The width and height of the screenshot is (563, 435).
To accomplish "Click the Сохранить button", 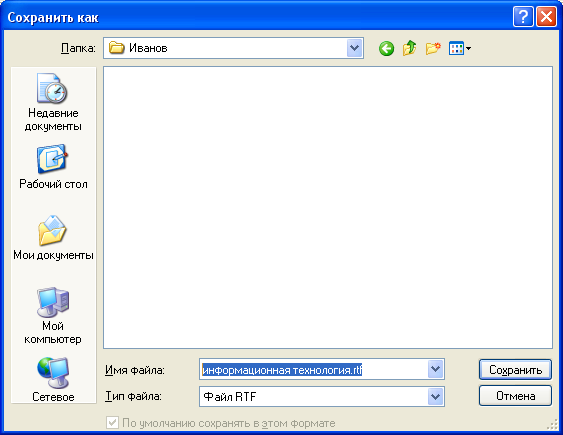I will tap(515, 370).
